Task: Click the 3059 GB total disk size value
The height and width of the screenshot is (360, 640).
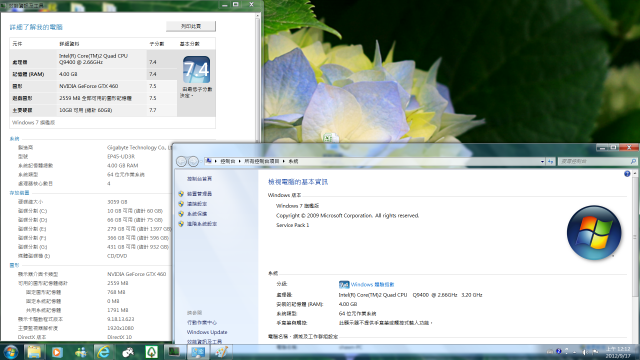Action: [117, 202]
